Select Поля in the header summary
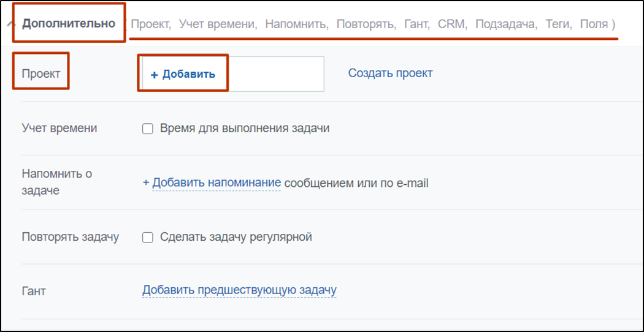 (592, 25)
